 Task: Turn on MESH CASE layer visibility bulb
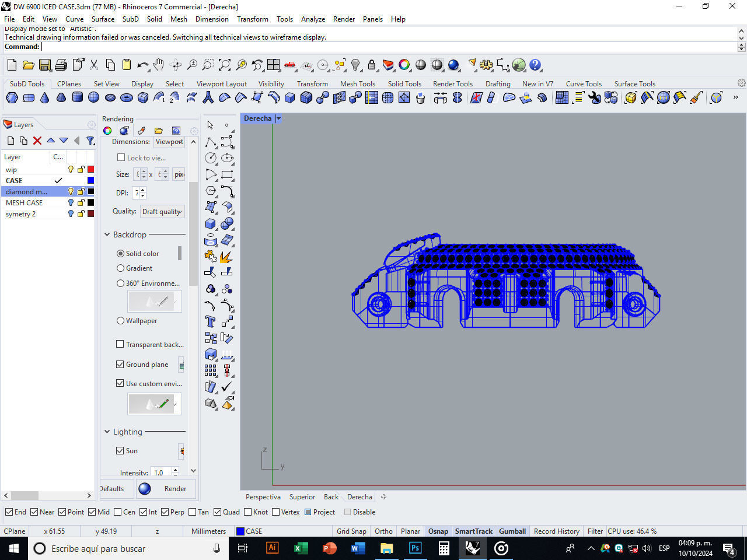[x=71, y=202]
